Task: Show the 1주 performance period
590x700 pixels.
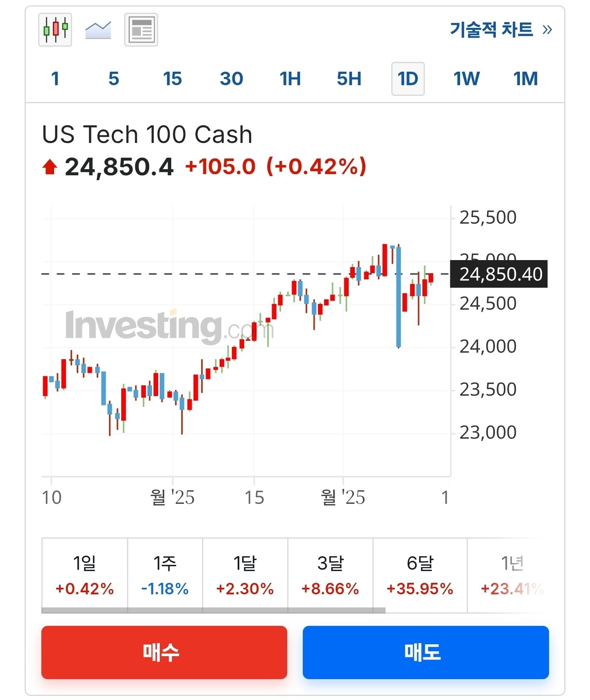Action: [x=165, y=575]
